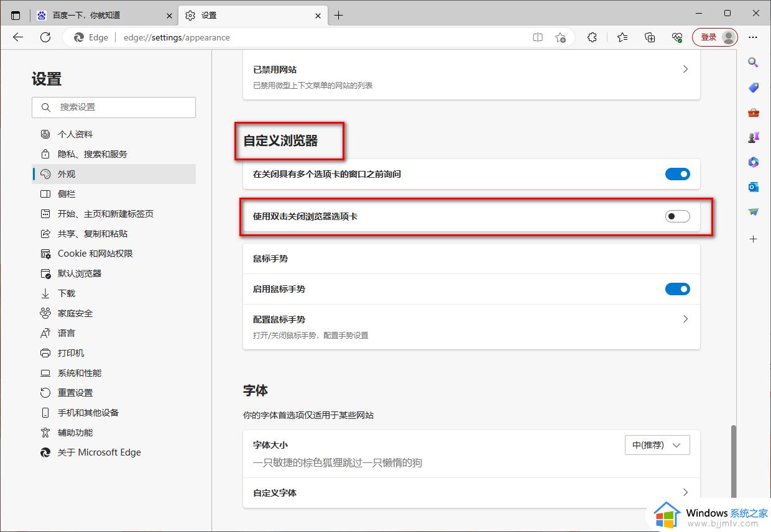The height and width of the screenshot is (532, 771).
Task: Open 共享、复制和粘贴 section
Action: pyautogui.click(x=114, y=234)
